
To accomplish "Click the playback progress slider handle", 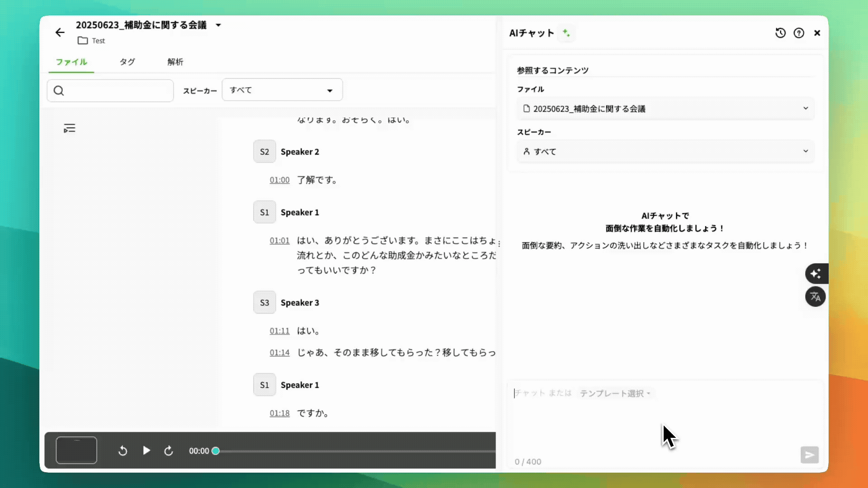I will [216, 450].
